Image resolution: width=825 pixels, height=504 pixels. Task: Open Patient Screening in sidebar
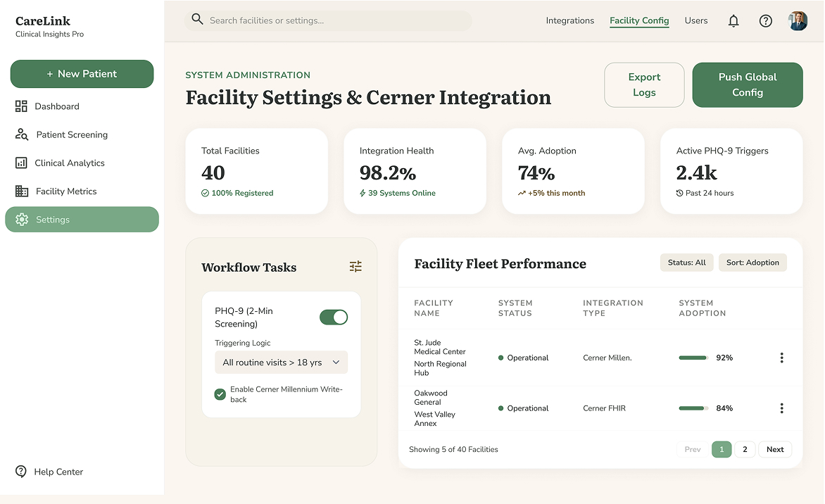(82, 134)
